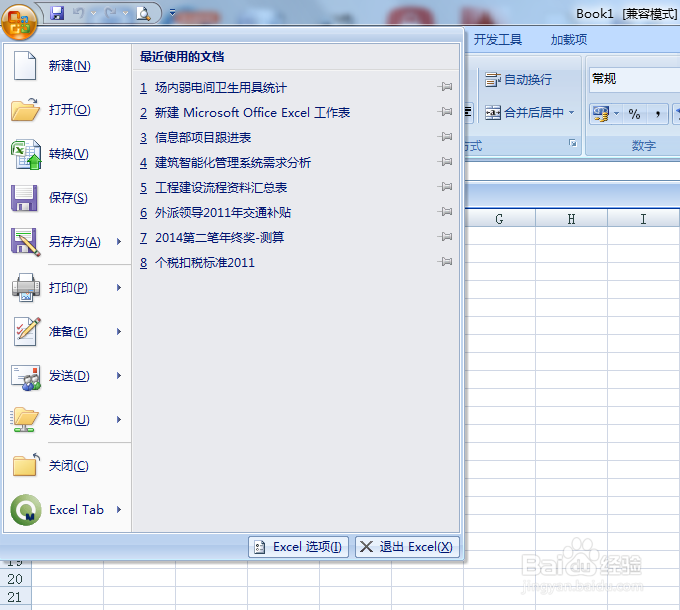
Task: Switch to the 开发工具 ribbon tab
Action: tap(497, 40)
